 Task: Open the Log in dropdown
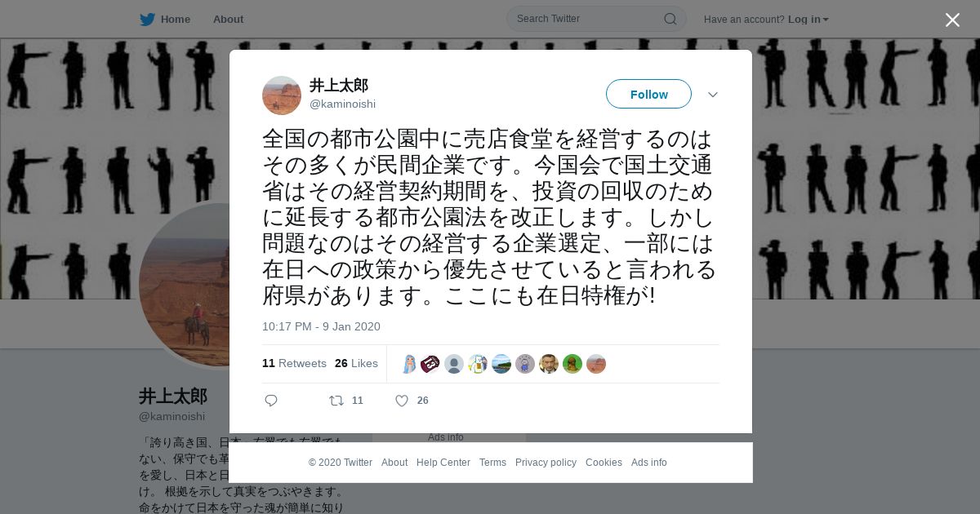coord(808,20)
